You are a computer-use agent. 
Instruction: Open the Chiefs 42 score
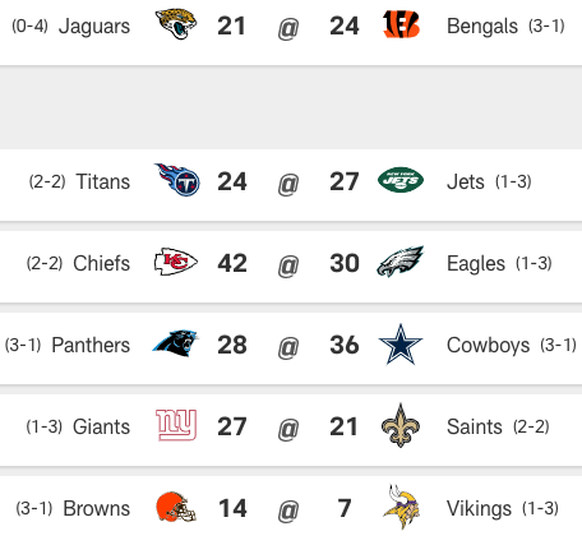pos(232,263)
